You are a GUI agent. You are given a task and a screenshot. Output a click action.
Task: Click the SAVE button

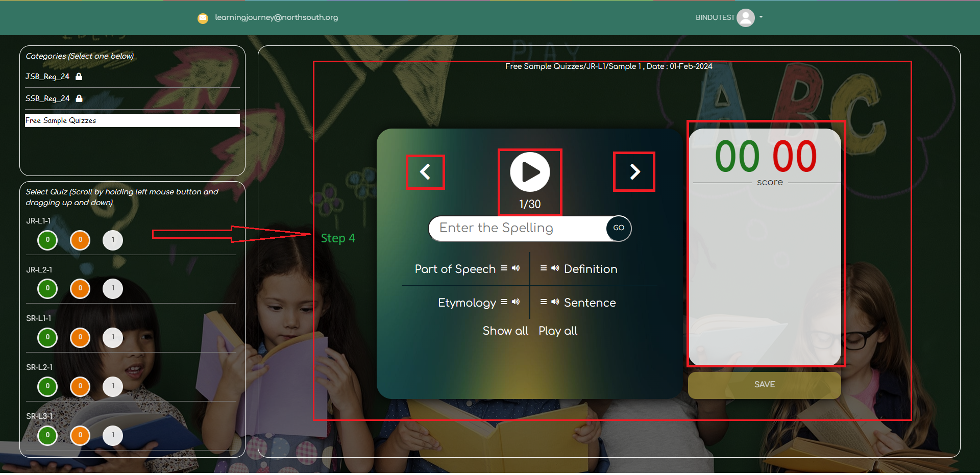tap(764, 385)
